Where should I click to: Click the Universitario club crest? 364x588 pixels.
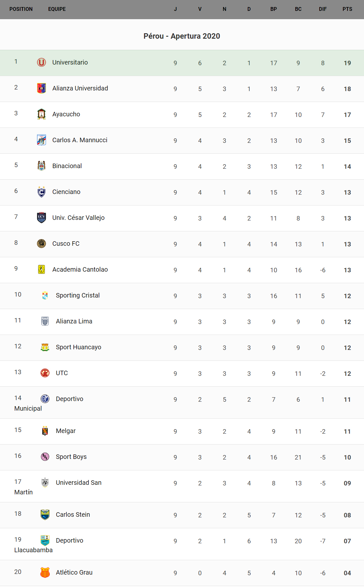42,62
